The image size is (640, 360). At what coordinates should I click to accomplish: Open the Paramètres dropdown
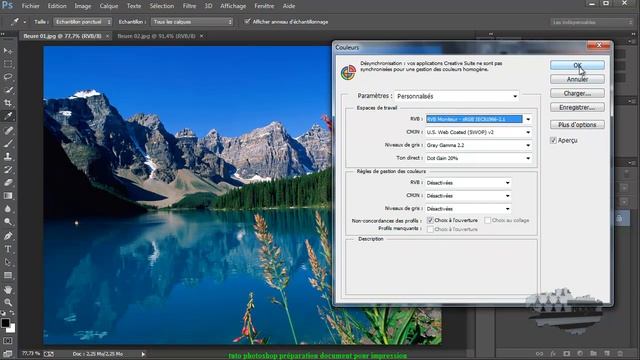click(456, 96)
